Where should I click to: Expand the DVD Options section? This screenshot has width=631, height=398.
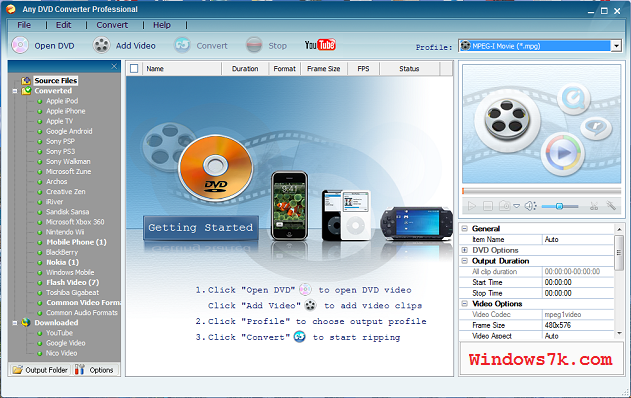tap(464, 250)
